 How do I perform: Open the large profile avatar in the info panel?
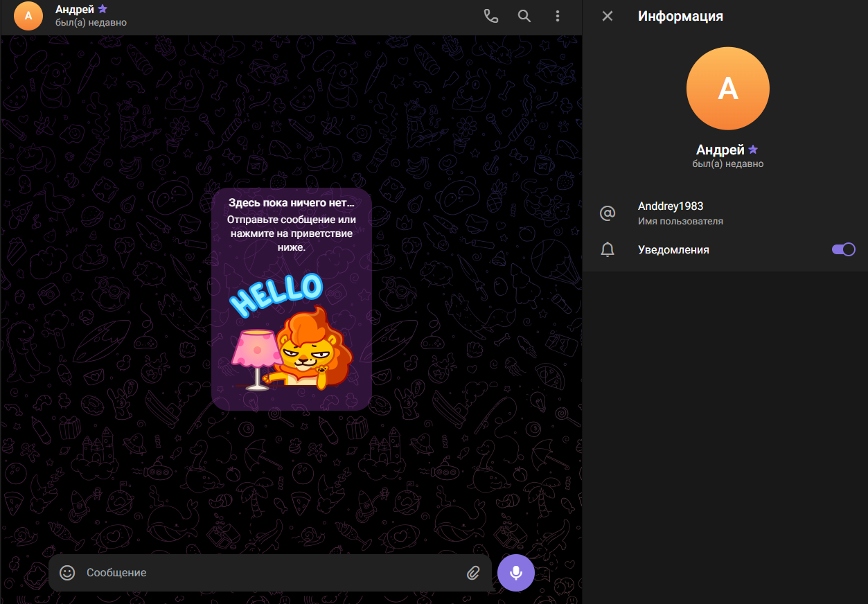[x=727, y=89]
